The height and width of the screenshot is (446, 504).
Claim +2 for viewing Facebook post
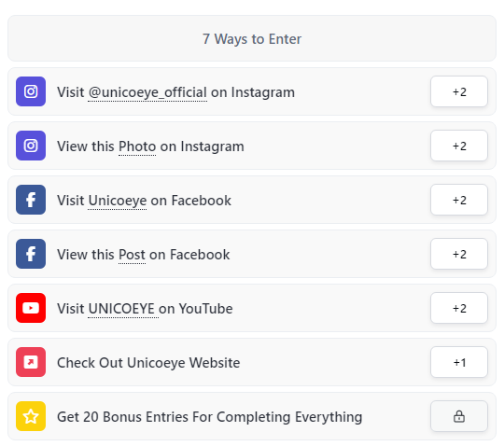459,254
